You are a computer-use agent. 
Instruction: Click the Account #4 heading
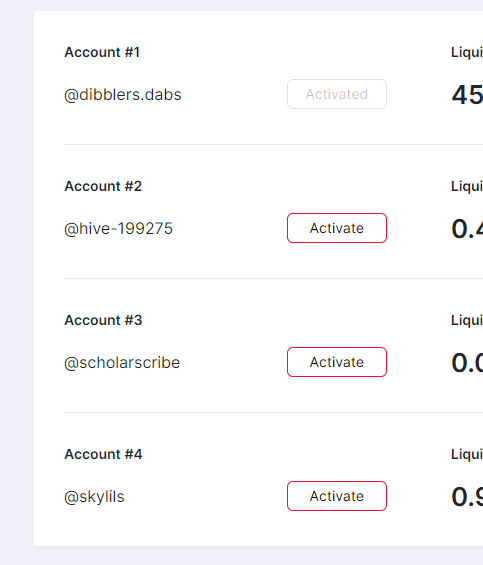tap(103, 454)
